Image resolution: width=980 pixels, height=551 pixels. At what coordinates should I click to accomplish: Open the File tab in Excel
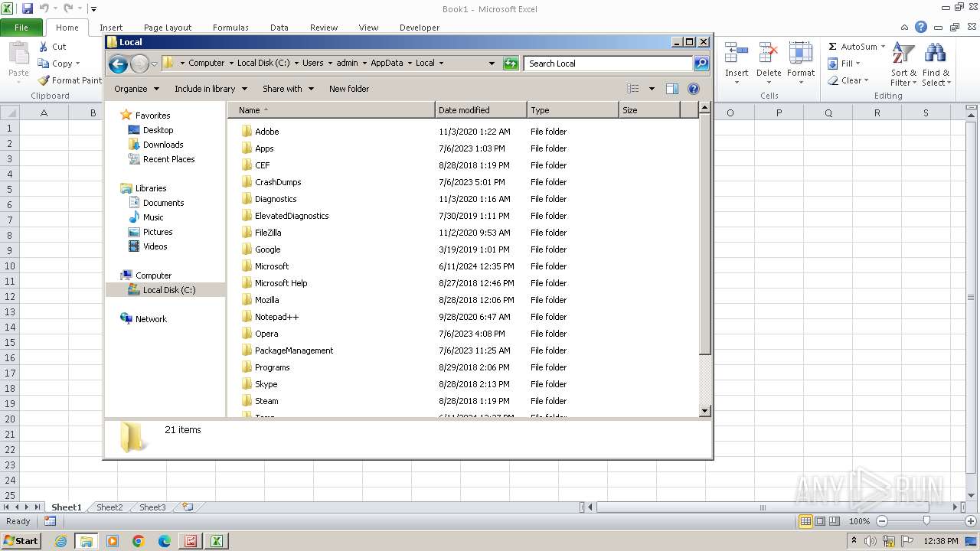click(22, 27)
